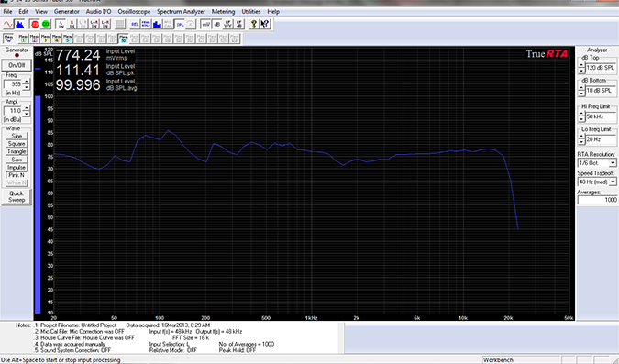Click the Quick Sweep button
Image resolution: width=619 pixels, height=364 pixels.
click(17, 196)
